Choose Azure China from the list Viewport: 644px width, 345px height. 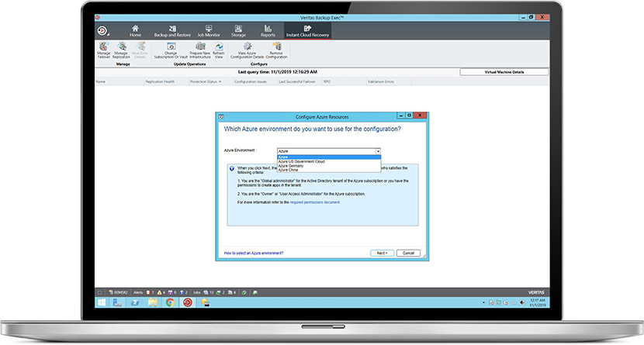click(x=329, y=170)
